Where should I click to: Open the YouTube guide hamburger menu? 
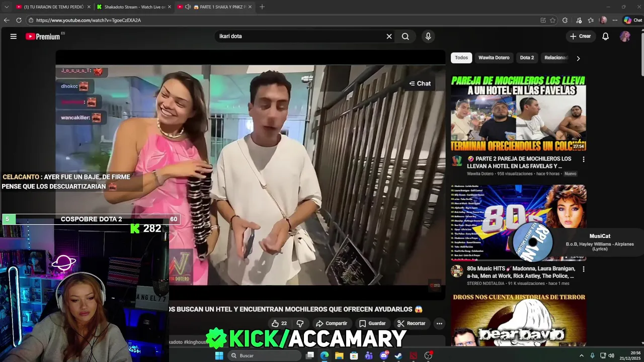tap(14, 36)
